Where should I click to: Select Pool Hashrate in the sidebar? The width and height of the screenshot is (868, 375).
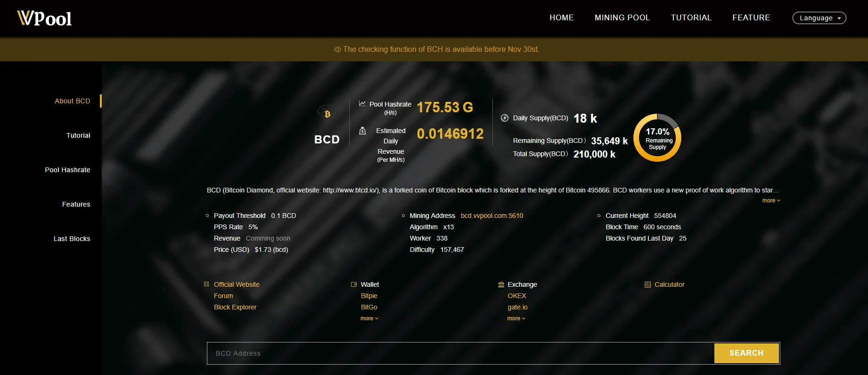[x=67, y=170]
